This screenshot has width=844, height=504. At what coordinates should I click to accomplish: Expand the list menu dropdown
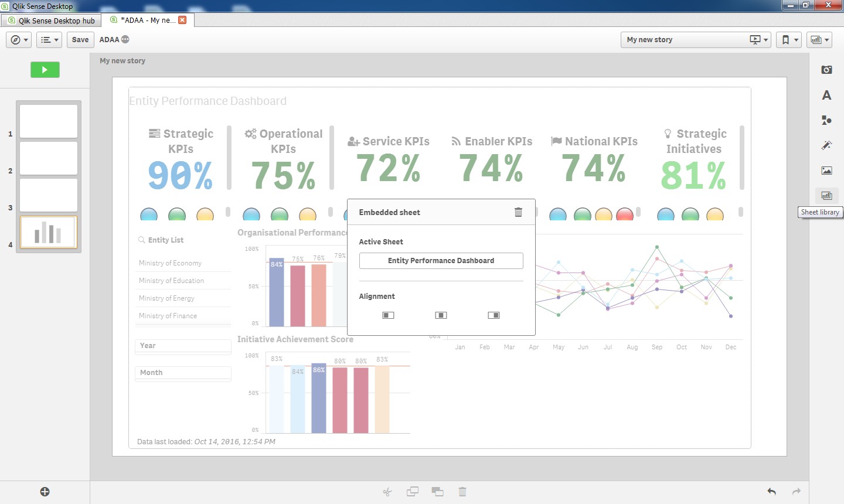pos(49,40)
